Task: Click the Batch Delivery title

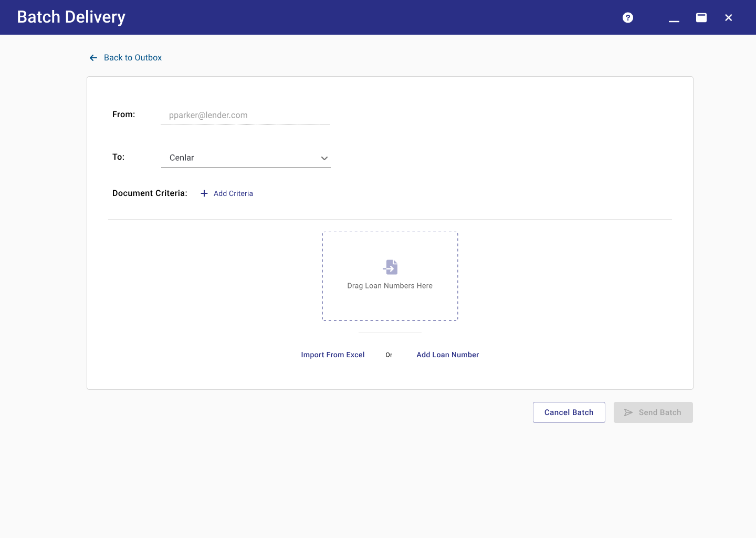Action: (x=71, y=17)
